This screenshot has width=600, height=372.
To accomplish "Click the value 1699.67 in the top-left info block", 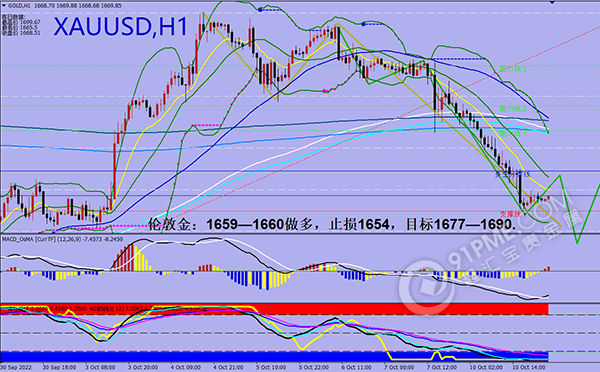I will (30, 22).
